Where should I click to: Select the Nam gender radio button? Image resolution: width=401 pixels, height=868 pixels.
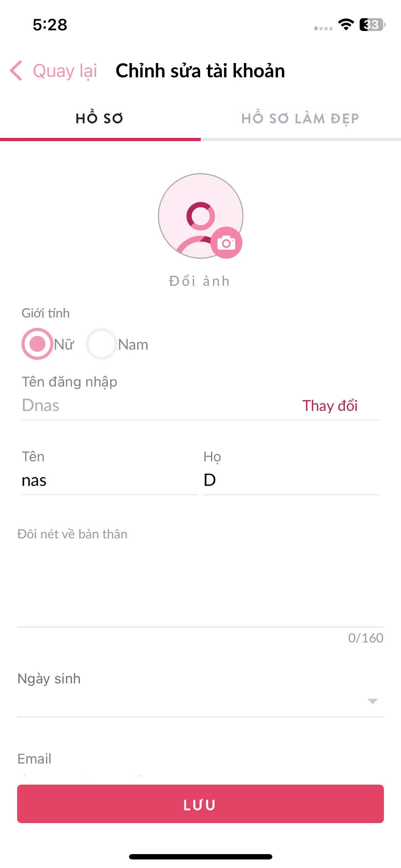point(102,344)
